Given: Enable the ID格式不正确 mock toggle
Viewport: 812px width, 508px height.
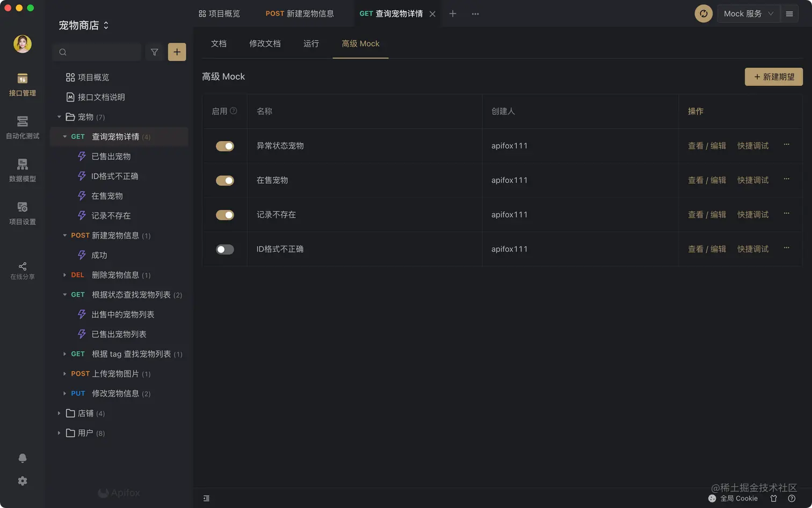Looking at the screenshot, I should point(224,249).
